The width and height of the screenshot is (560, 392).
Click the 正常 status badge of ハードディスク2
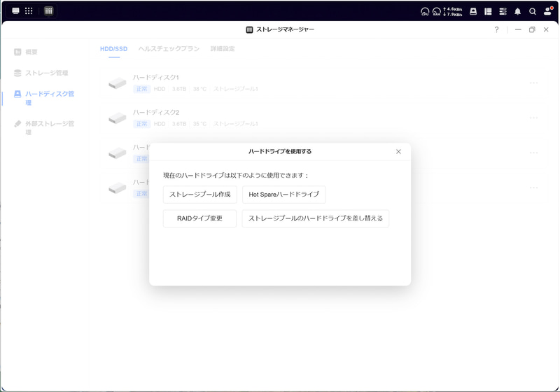[x=142, y=124]
